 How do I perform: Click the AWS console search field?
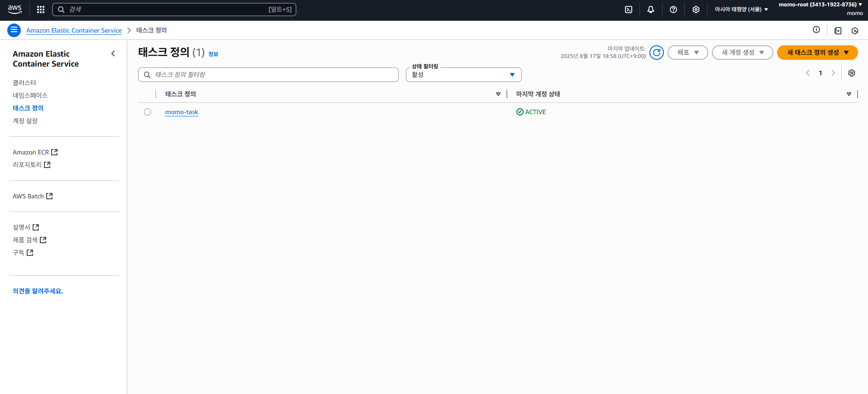(x=174, y=10)
